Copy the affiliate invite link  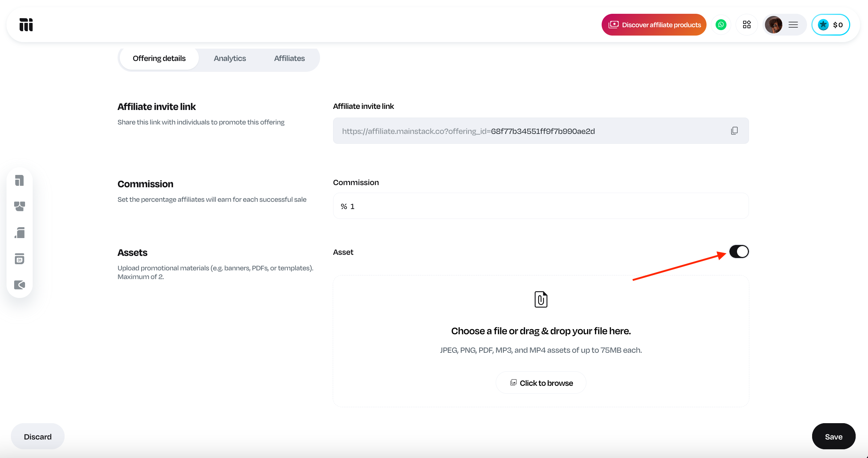pyautogui.click(x=734, y=131)
